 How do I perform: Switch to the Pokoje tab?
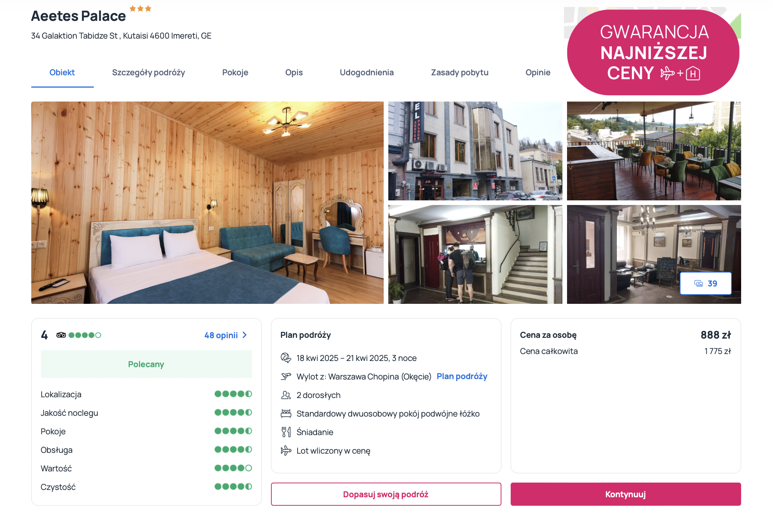pos(235,73)
